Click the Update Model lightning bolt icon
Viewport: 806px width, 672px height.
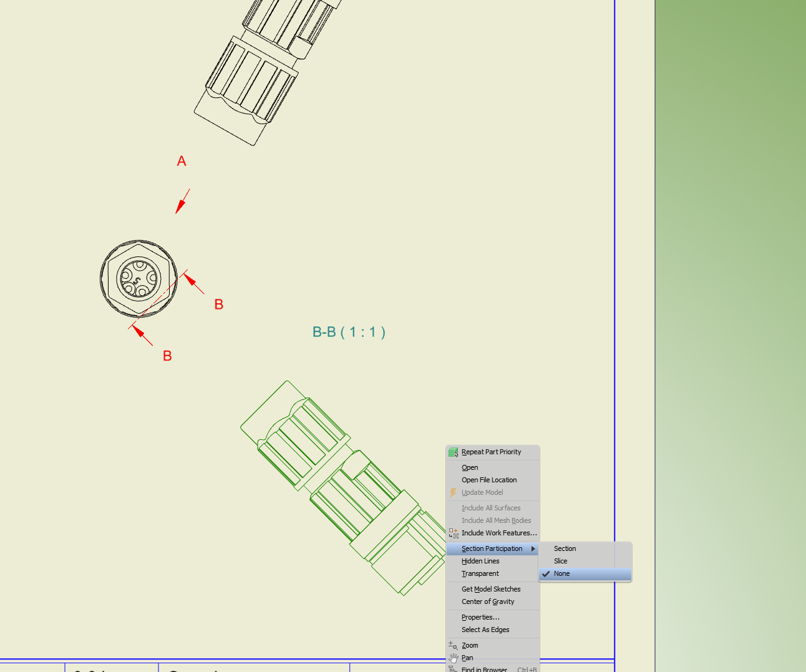click(453, 492)
